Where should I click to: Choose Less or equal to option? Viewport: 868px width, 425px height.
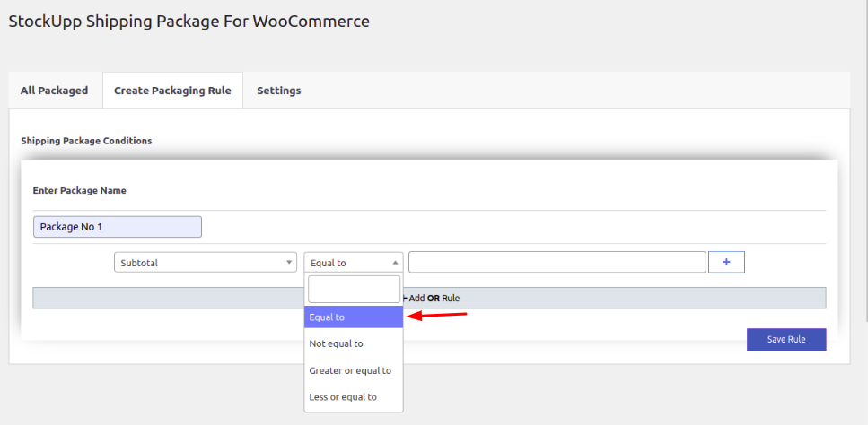pos(353,397)
